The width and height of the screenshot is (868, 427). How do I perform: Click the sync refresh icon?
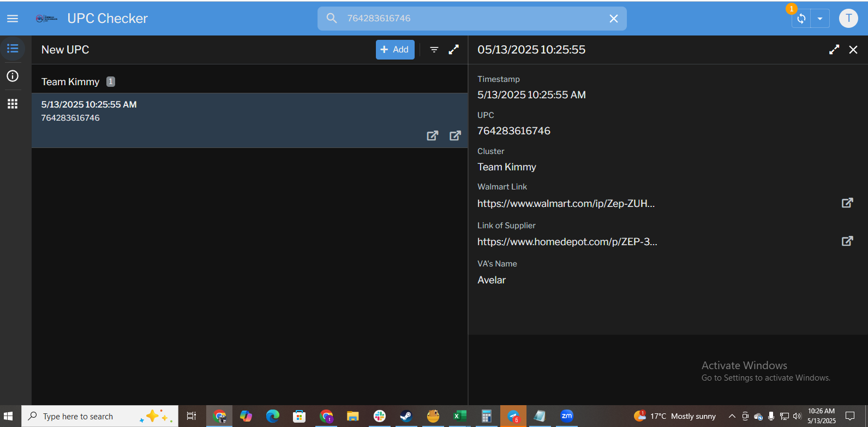(x=801, y=19)
